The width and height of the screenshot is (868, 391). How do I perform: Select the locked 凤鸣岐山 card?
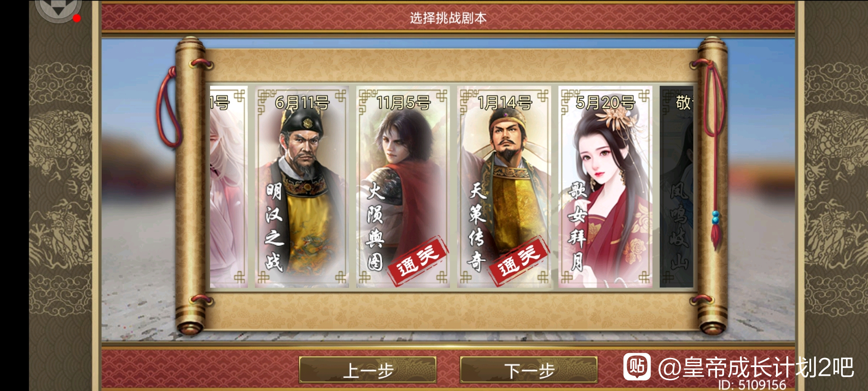click(x=677, y=187)
